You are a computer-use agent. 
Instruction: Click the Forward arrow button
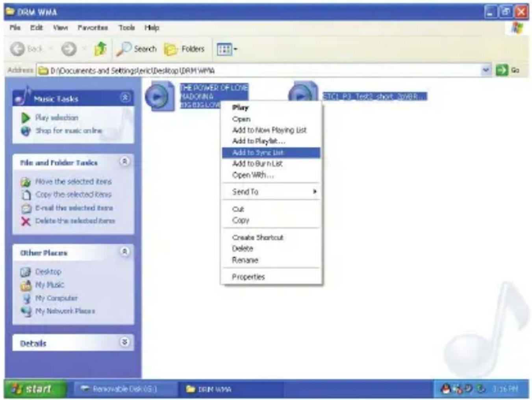pos(69,49)
